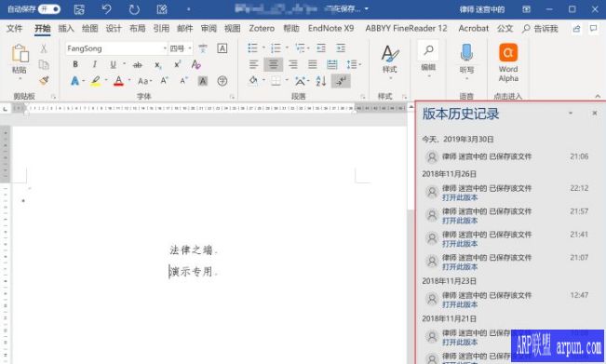
Task: Click the numbering list icon
Action: 276,47
